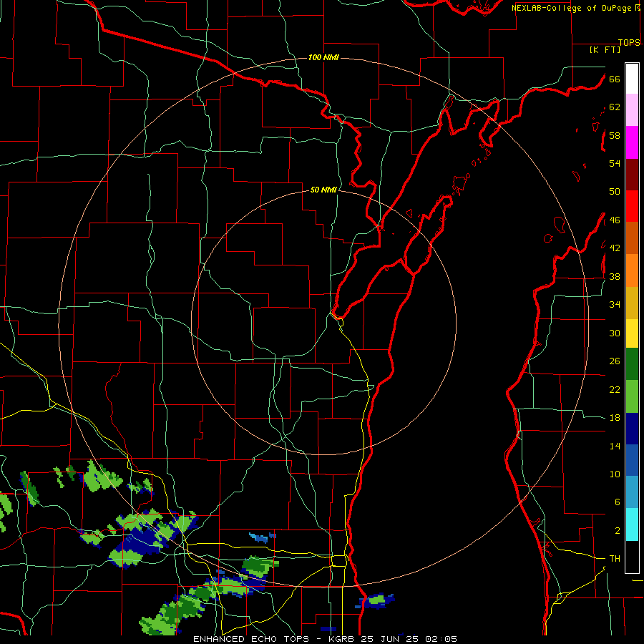Click the black threshold legend swatch
This screenshot has height=644, width=644.
(x=632, y=557)
